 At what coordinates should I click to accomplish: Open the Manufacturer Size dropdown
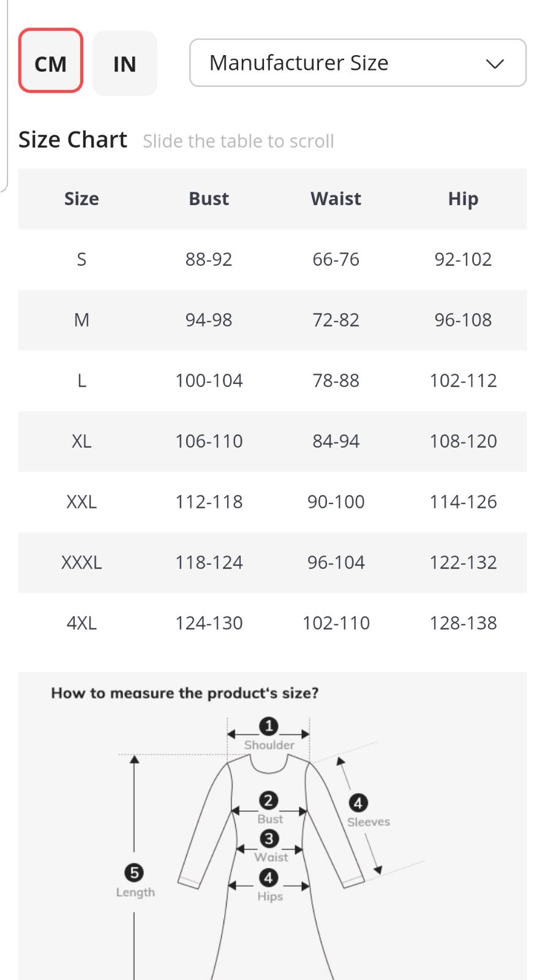[358, 62]
